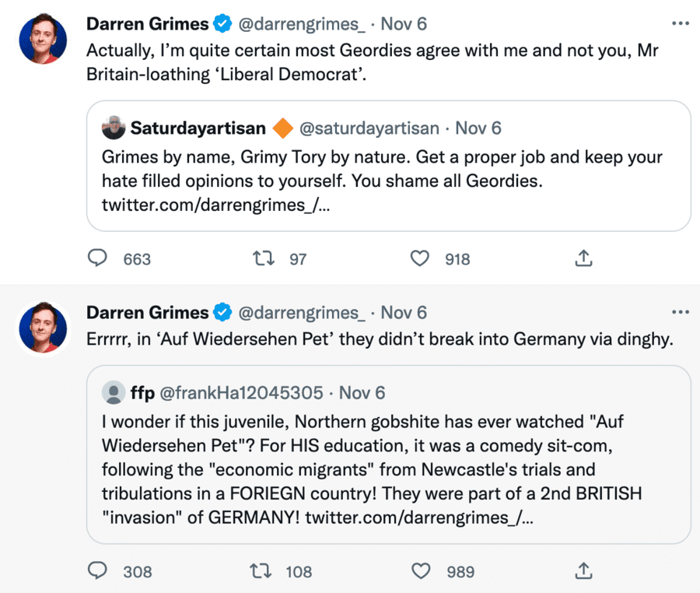Open Darren Grimes avatar on second tweet
The height and width of the screenshot is (593, 700).
tap(42, 326)
